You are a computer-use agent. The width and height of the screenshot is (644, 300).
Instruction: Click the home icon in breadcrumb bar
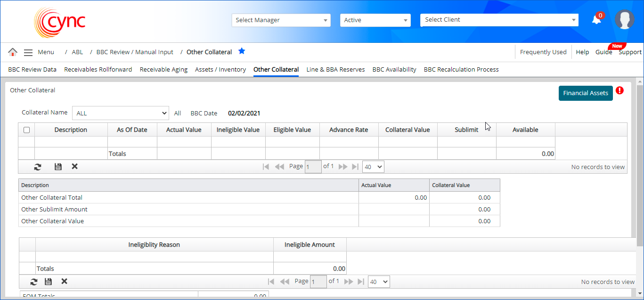pyautogui.click(x=13, y=52)
